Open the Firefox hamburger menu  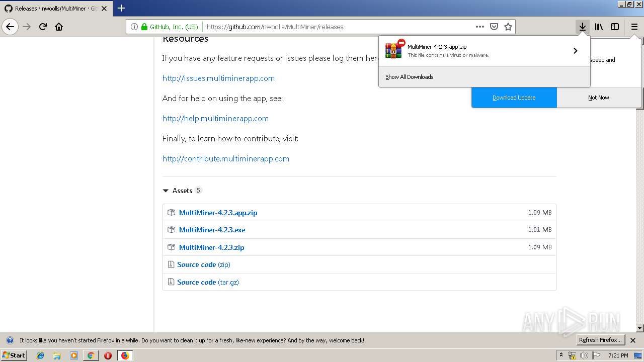click(x=634, y=27)
